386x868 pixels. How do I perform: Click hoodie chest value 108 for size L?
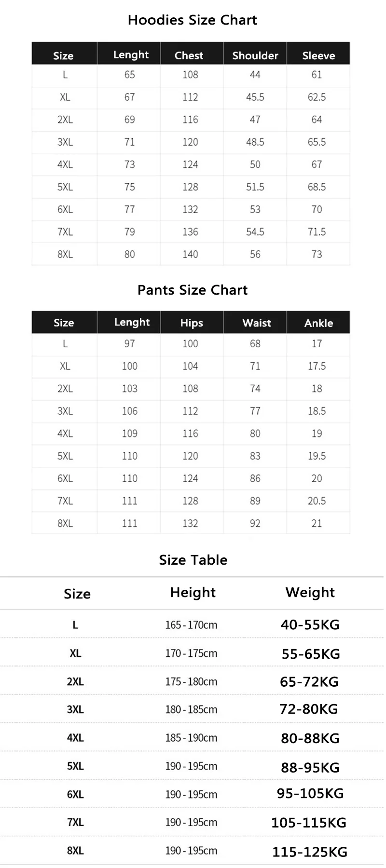190,75
